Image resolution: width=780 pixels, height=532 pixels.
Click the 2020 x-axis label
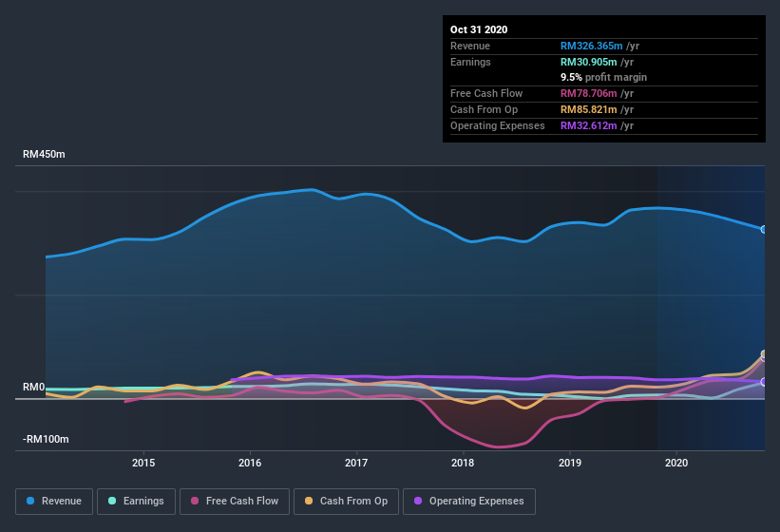676,463
